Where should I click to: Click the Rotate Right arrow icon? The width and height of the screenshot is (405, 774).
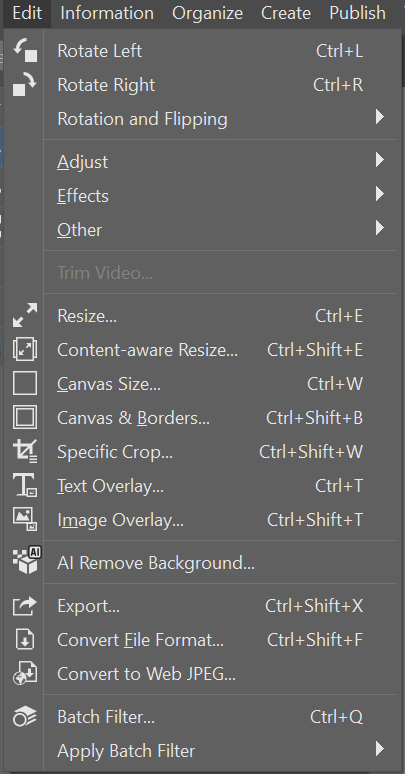25,84
